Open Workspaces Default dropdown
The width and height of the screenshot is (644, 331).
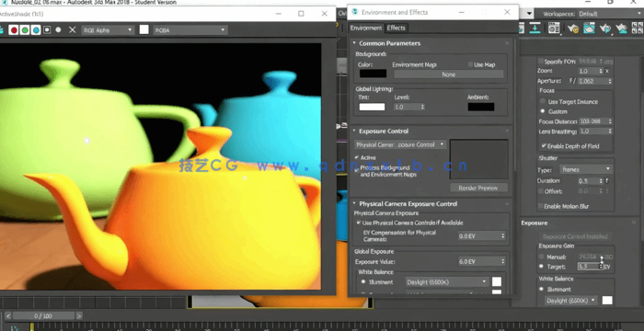point(610,14)
